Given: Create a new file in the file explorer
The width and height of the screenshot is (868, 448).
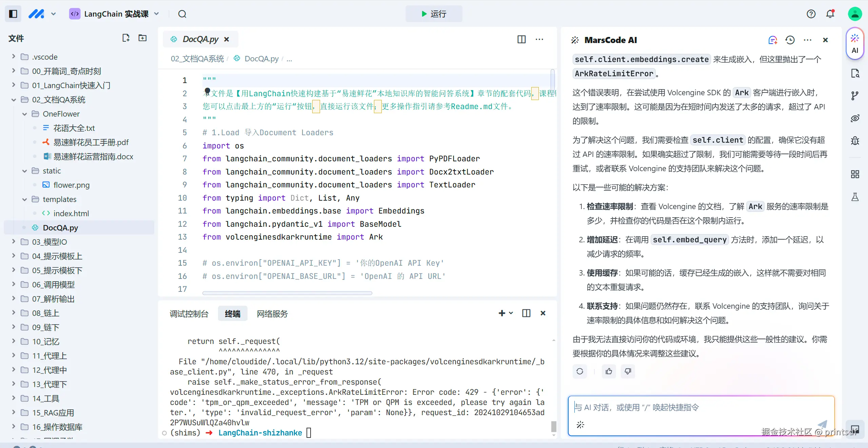Looking at the screenshot, I should point(126,38).
